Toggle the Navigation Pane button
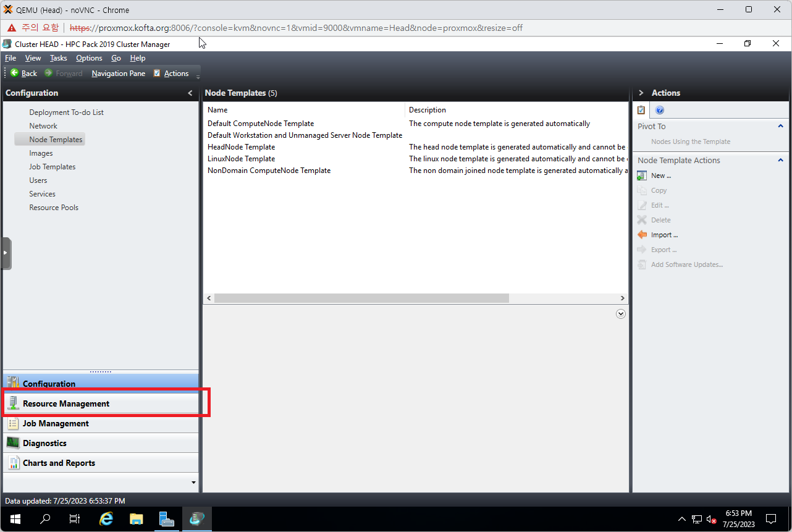The height and width of the screenshot is (532, 792). [x=118, y=74]
